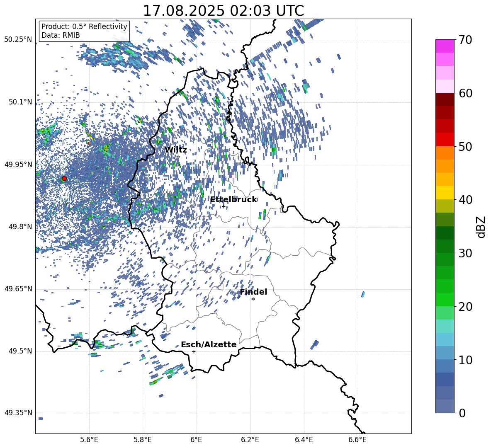Image resolution: width=491 pixels, height=448 pixels.
Task: Click the colorbar tick label 0
Action: tap(462, 413)
